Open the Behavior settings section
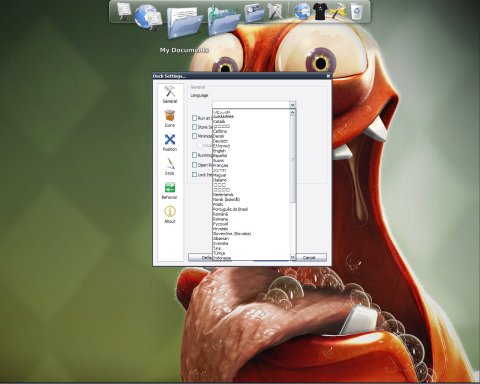 170,190
